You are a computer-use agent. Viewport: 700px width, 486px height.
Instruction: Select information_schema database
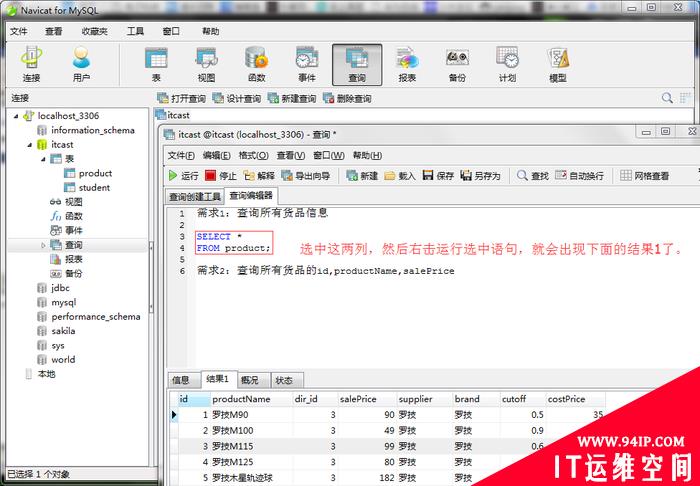(x=86, y=130)
